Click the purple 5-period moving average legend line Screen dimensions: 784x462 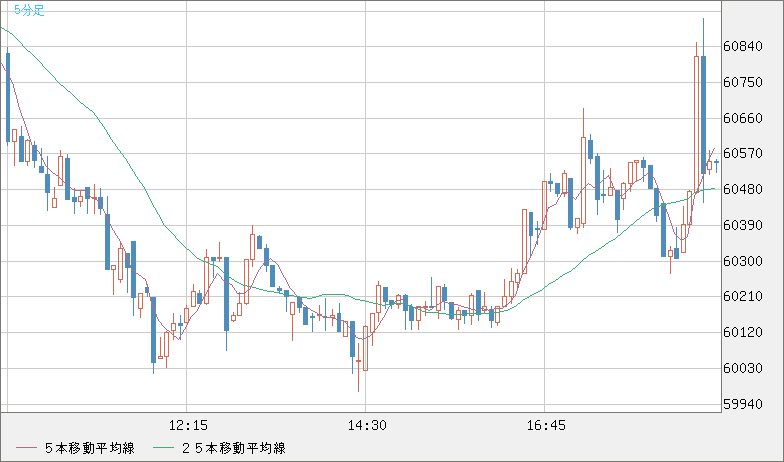(26, 448)
